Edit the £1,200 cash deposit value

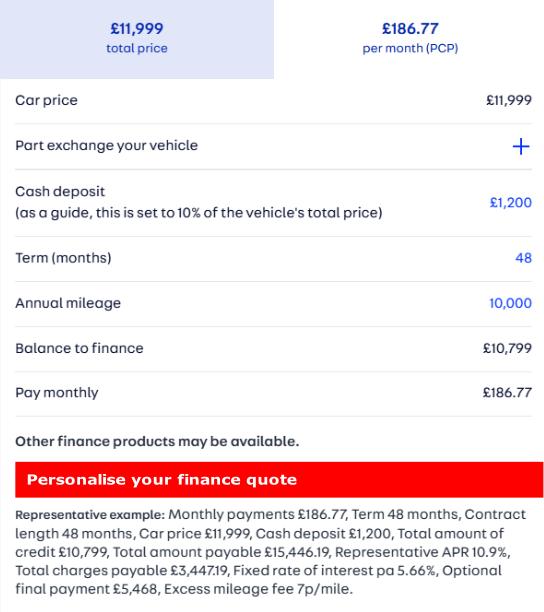click(510, 203)
